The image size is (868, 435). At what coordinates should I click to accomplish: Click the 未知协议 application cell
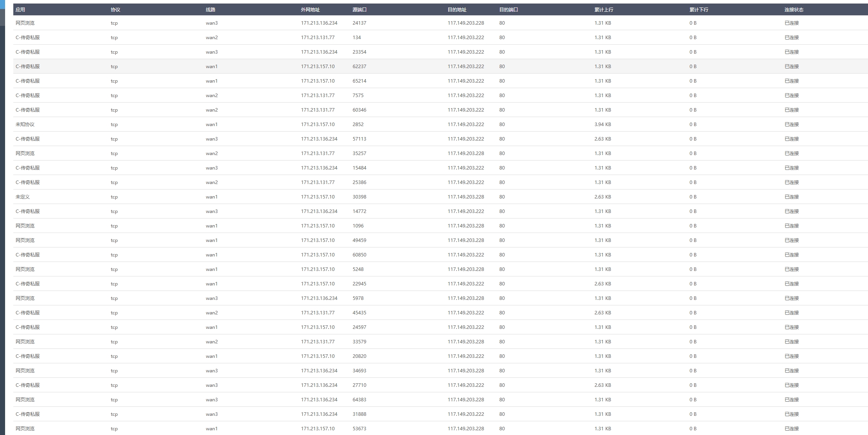coord(25,125)
